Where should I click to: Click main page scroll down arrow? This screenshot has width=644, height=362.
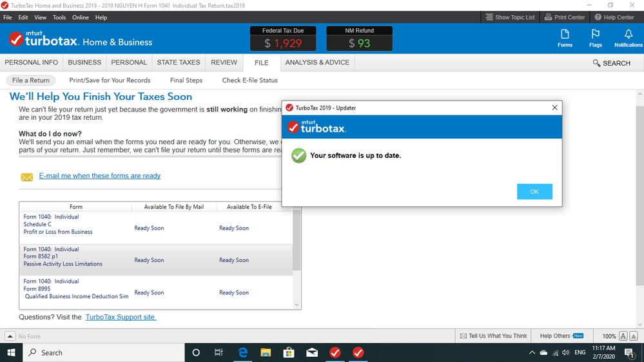click(x=639, y=324)
